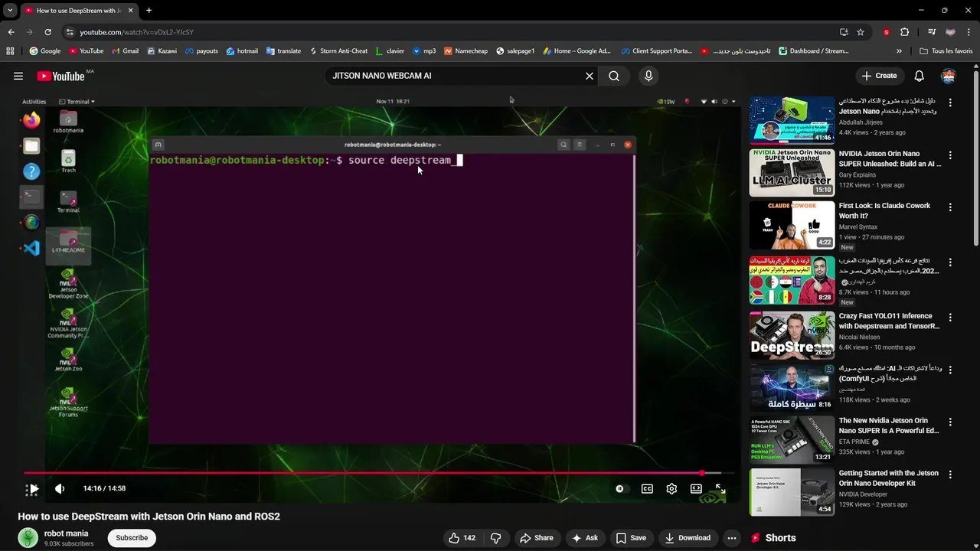The image size is (980, 551).
Task: Show hidden bookmarks with the chevron
Action: pos(899,51)
